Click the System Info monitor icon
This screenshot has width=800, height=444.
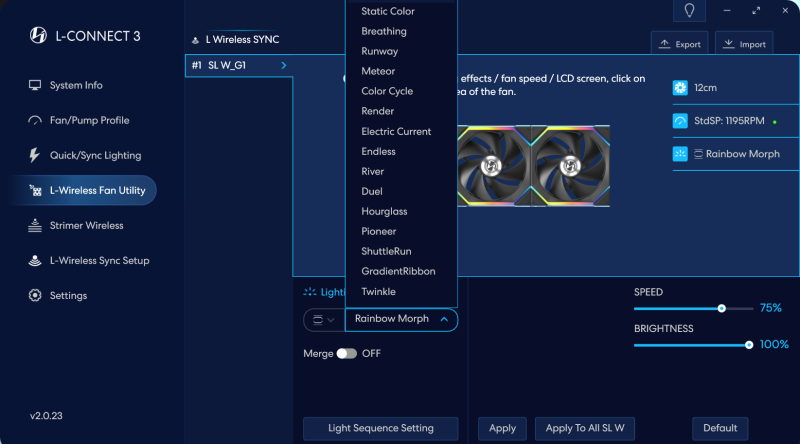[x=35, y=85]
